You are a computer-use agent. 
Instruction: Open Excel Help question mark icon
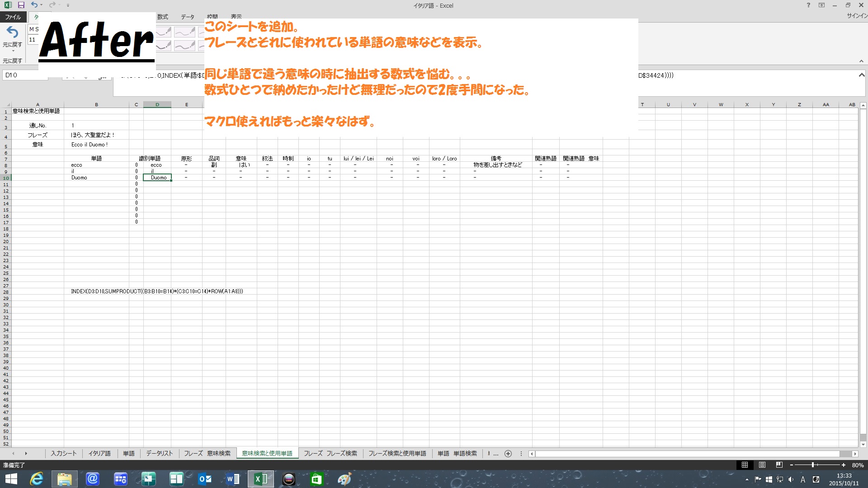point(808,5)
